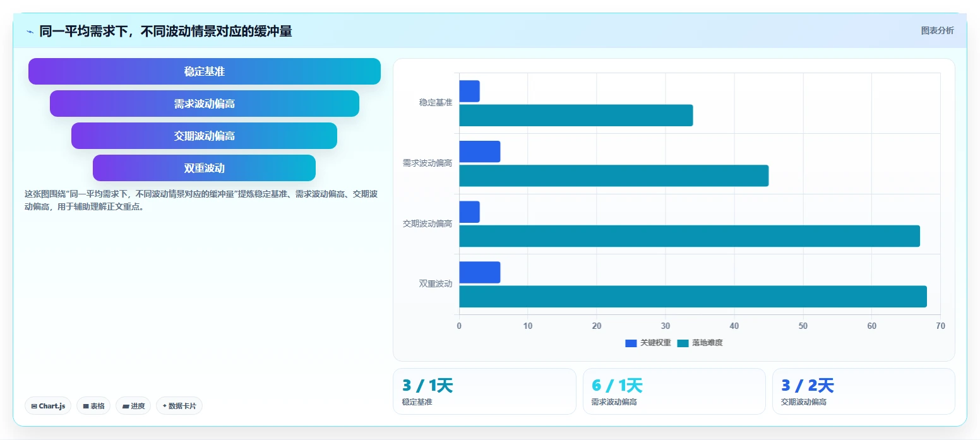Click the 需求波动偏高 teal 落地难度 bar
Viewport: 980px width, 440px height.
(x=614, y=175)
